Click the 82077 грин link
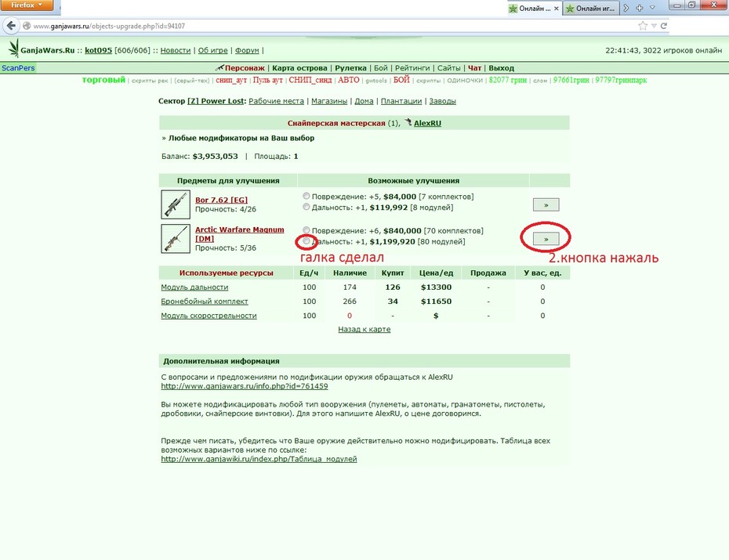This screenshot has width=729, height=560. [x=508, y=80]
